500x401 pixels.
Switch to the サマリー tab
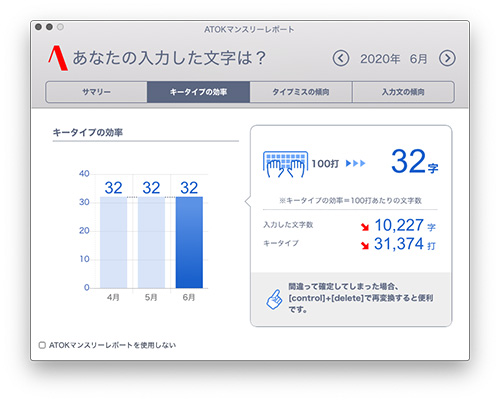click(x=96, y=92)
